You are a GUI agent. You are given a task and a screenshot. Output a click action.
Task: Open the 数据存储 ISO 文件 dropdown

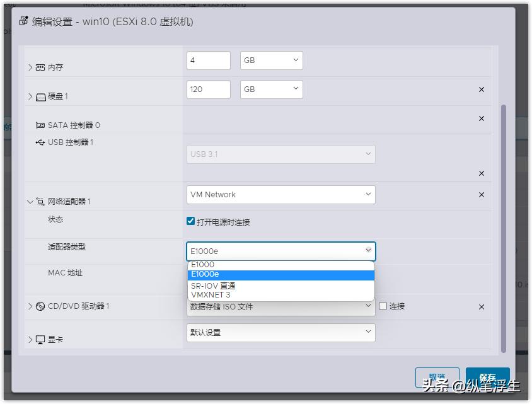coord(281,308)
